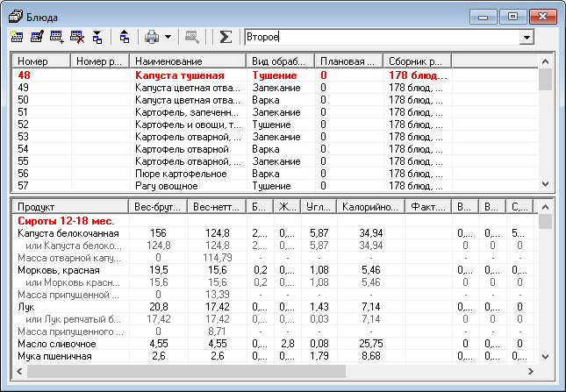Sort by the 'Наименование' column header
Viewport: 566px width, 392px height.
tap(188, 61)
